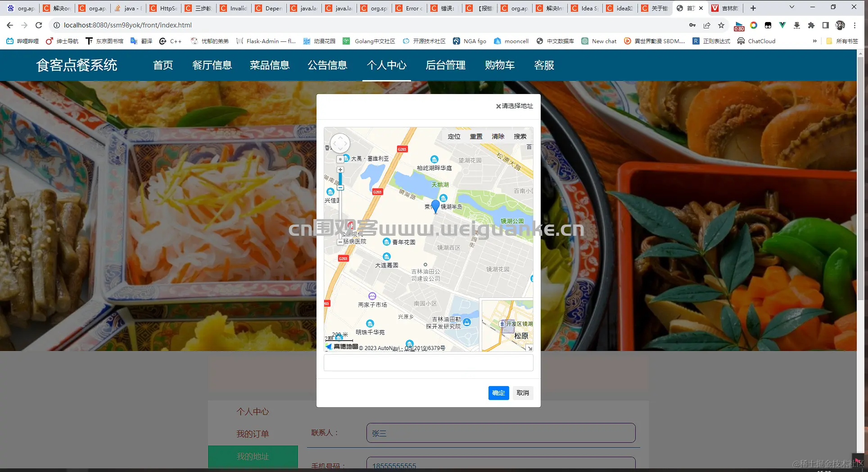Click the 大连嘉园 building icon on the map
The image size is (868, 472).
[x=387, y=256]
